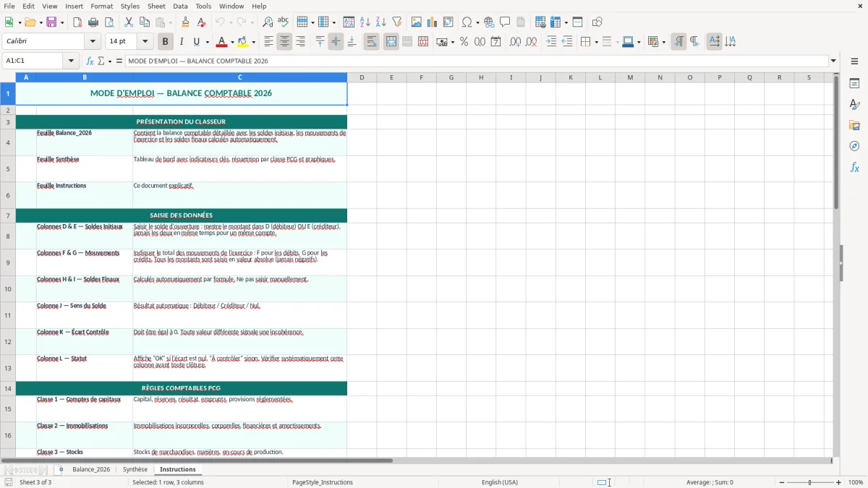The width and height of the screenshot is (868, 488).
Task: Open background color dropdown arrow
Action: (253, 42)
